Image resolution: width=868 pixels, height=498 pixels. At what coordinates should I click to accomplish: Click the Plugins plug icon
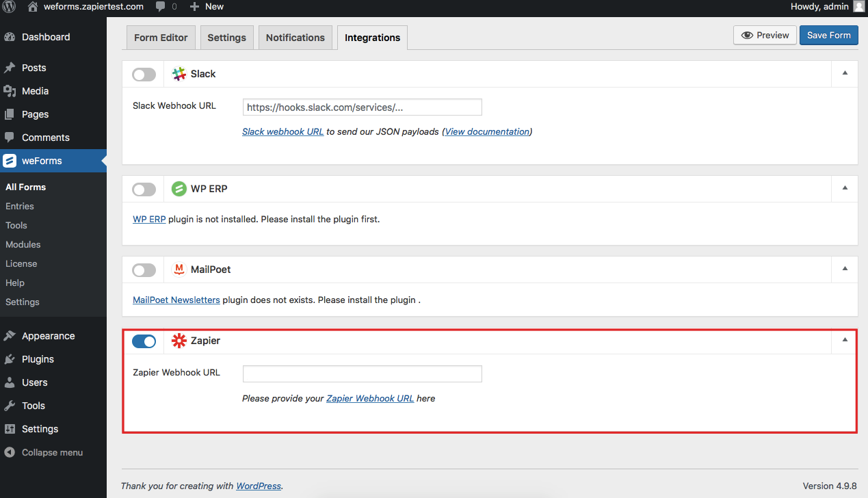click(x=10, y=359)
